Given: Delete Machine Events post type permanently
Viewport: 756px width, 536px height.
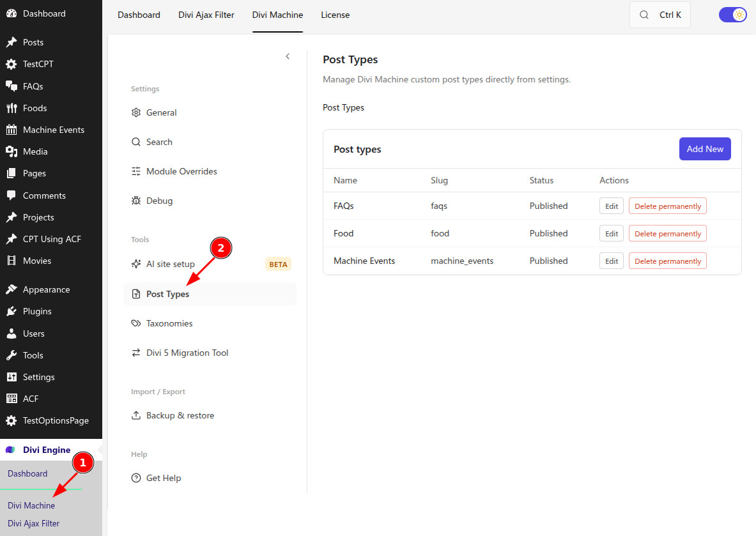Looking at the screenshot, I should (x=668, y=261).
